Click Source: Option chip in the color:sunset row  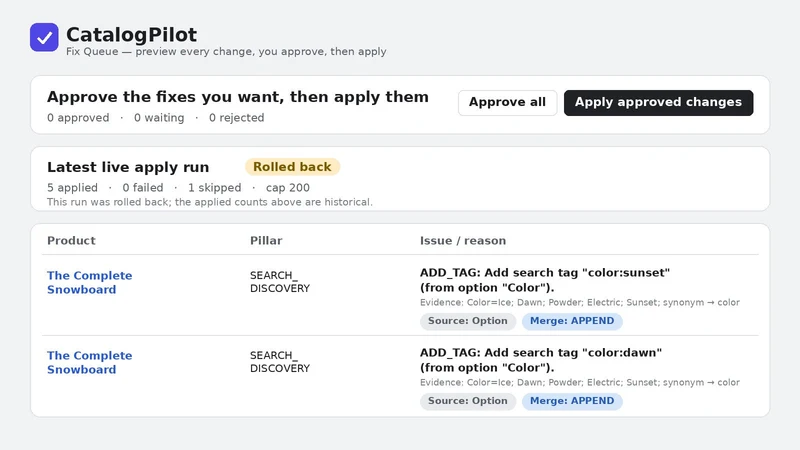[467, 321]
